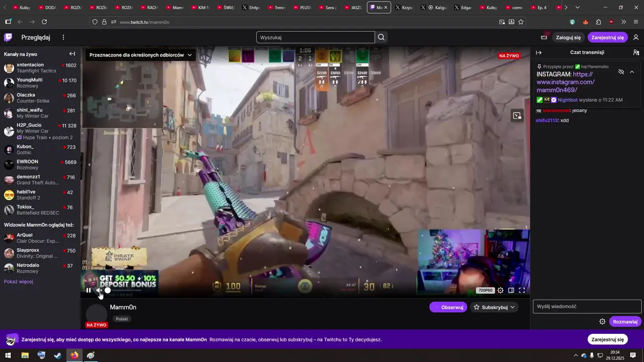Open the shini_waifu channel
This screenshot has width=644, height=362.
click(40, 113)
